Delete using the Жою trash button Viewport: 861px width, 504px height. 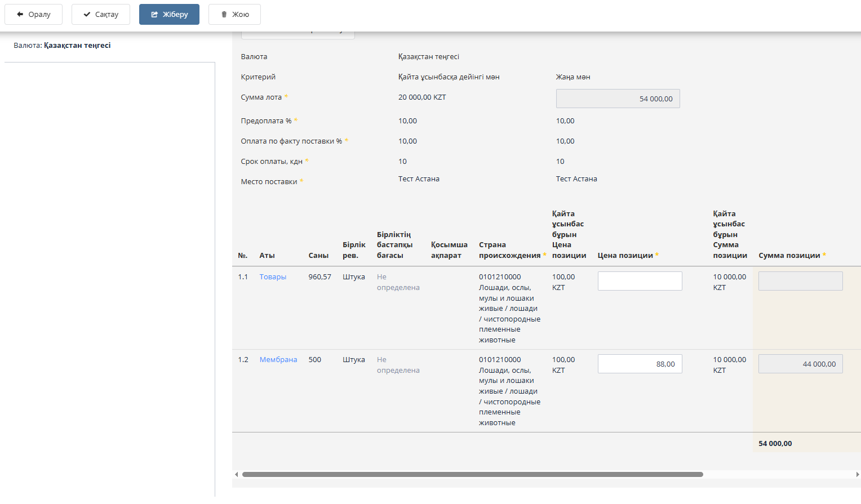234,15
